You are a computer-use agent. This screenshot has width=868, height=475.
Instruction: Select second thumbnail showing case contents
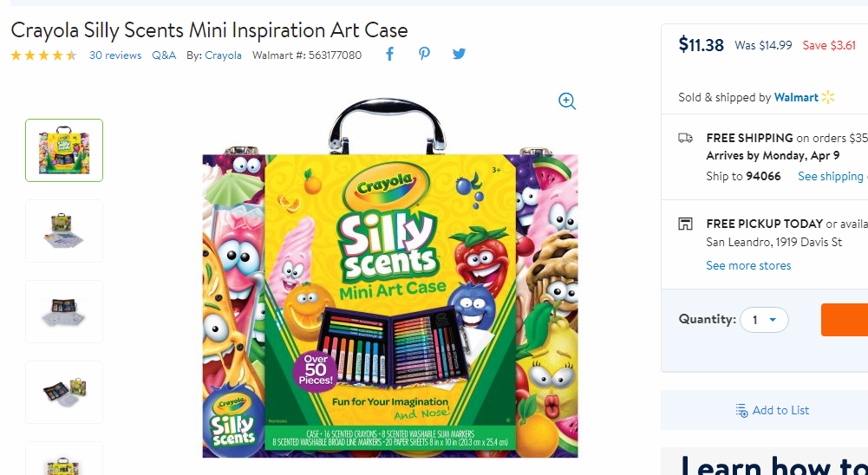point(64,231)
